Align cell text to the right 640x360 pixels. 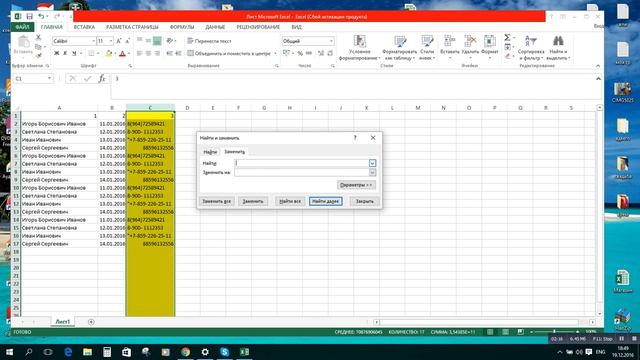tap(157, 53)
